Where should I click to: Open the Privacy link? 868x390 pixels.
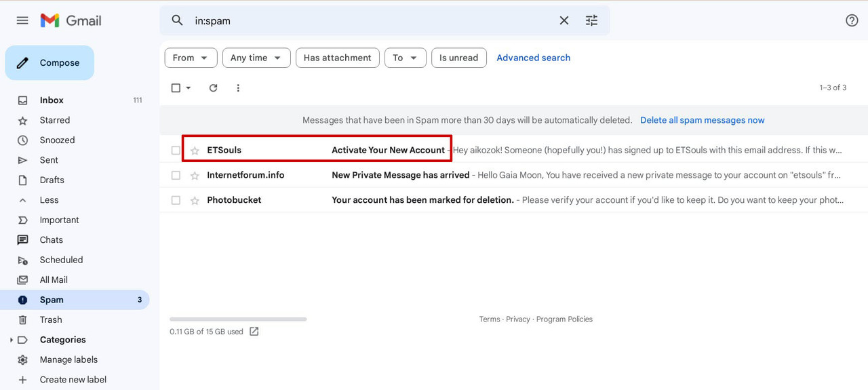518,319
